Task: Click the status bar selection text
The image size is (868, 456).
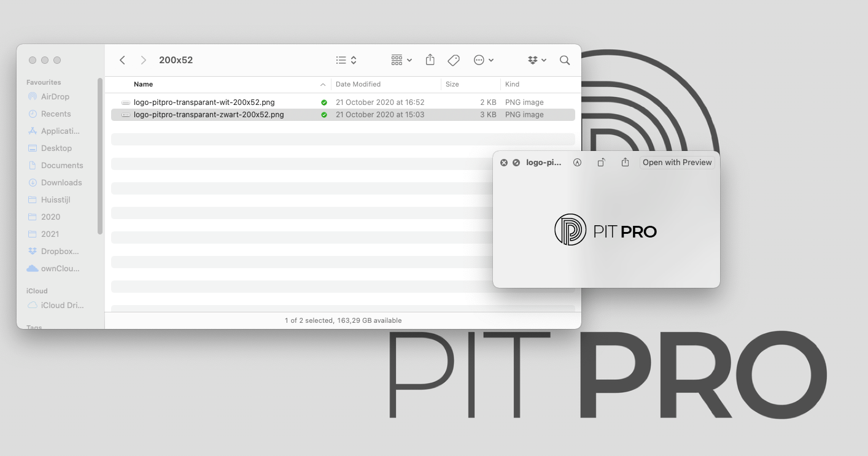Action: (x=343, y=320)
